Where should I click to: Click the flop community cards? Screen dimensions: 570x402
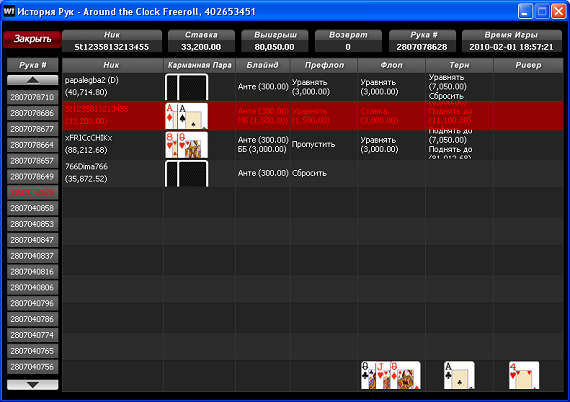(x=391, y=375)
